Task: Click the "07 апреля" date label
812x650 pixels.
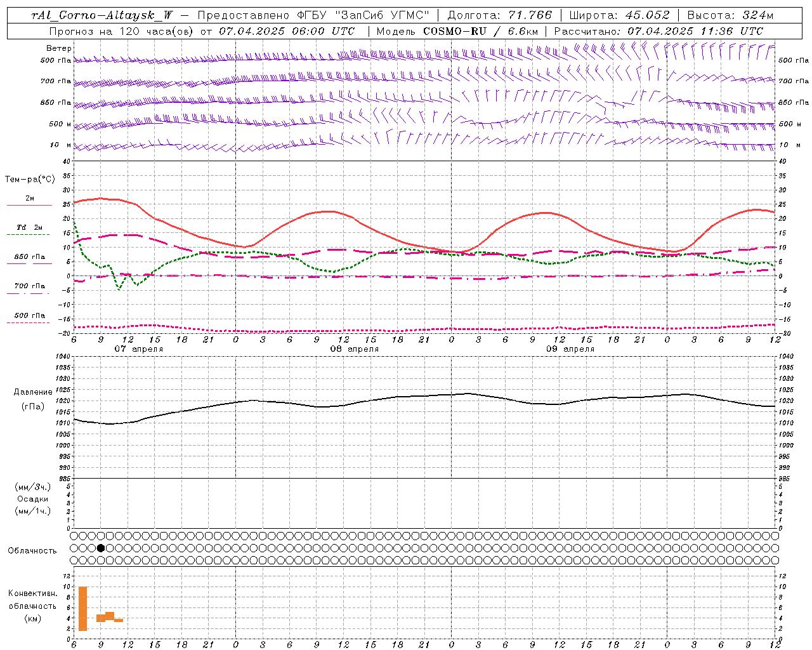Action: [x=138, y=349]
